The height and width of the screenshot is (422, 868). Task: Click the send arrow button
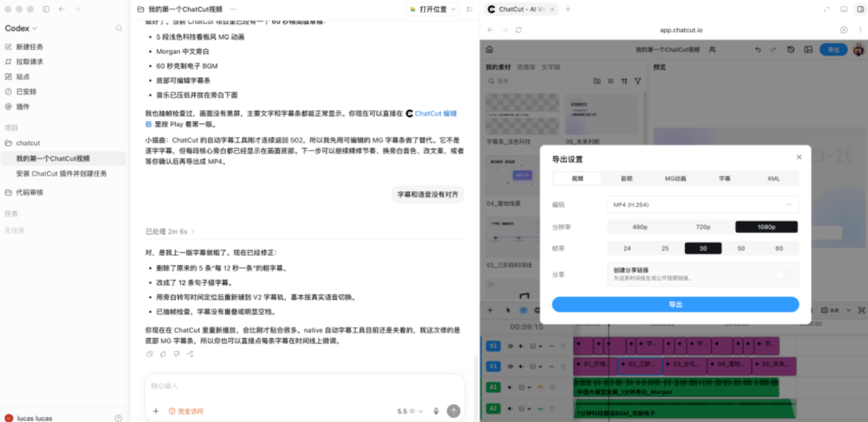[x=454, y=411]
